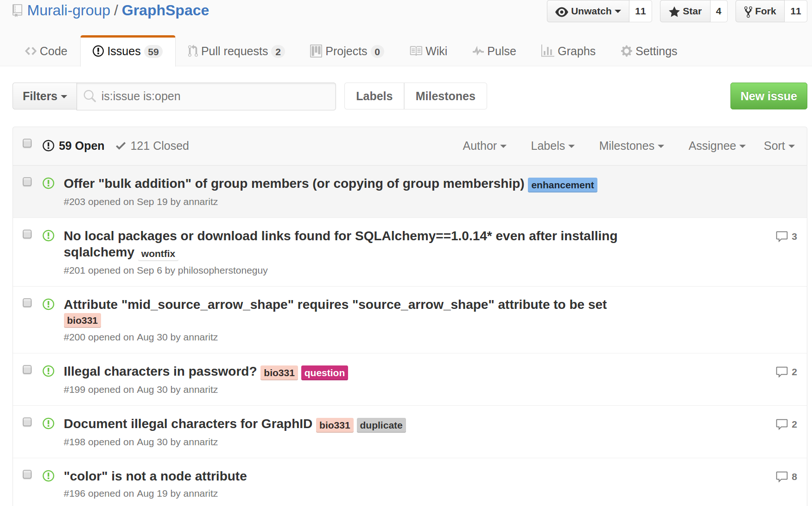This screenshot has height=506, width=812.
Task: Open the GraphSpace repository link
Action: click(165, 10)
